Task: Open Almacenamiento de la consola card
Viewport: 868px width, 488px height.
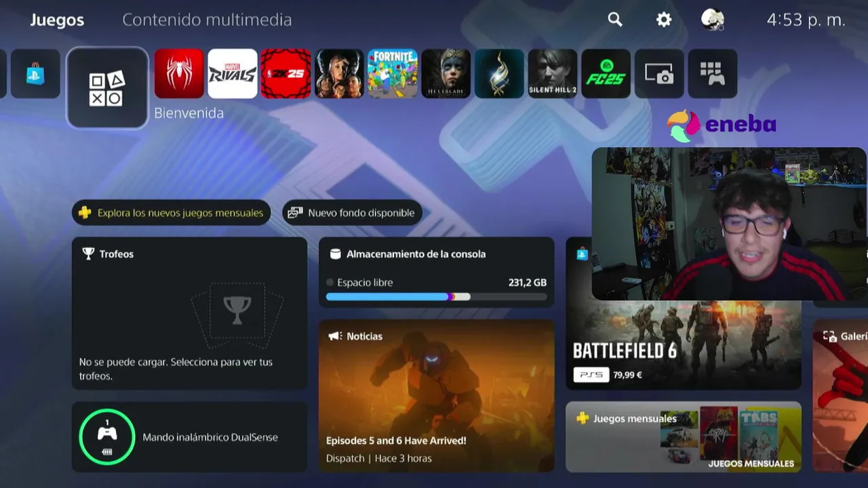Action: pyautogui.click(x=437, y=272)
